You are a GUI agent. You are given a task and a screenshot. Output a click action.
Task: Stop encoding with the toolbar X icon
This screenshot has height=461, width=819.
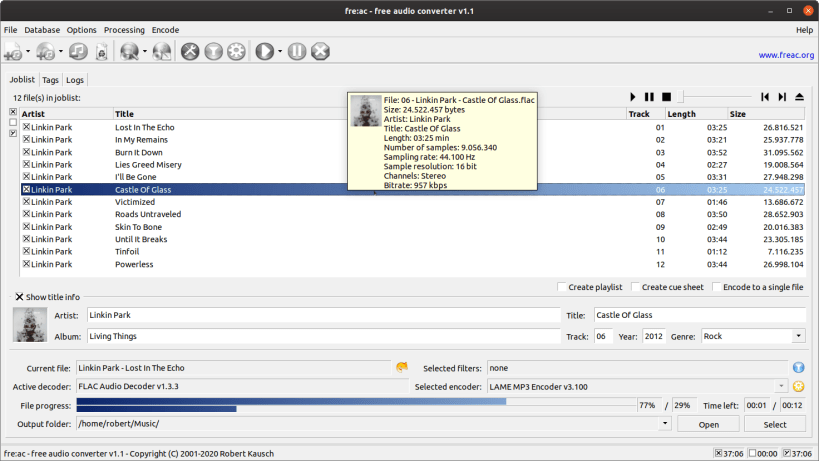pyautogui.click(x=320, y=51)
